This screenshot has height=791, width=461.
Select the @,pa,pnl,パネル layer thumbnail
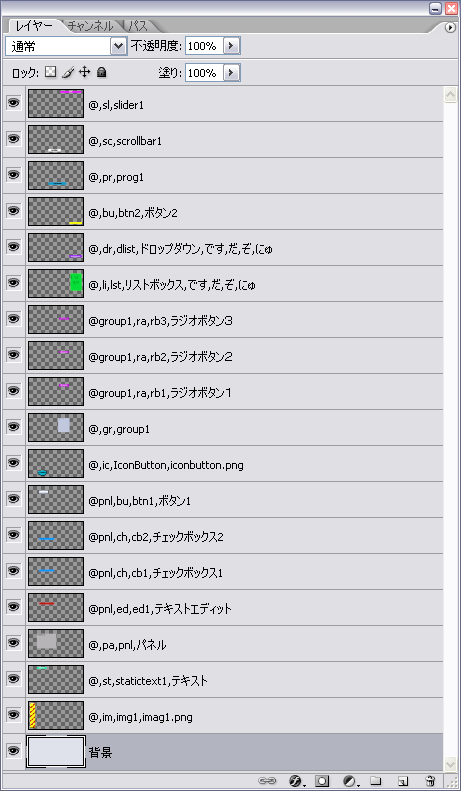56,643
